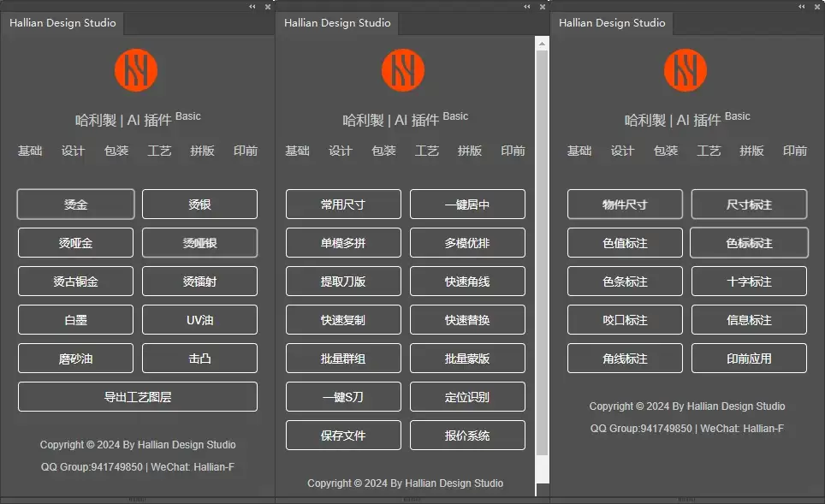Open 印前 tab in left panel
The image size is (825, 504).
click(246, 151)
